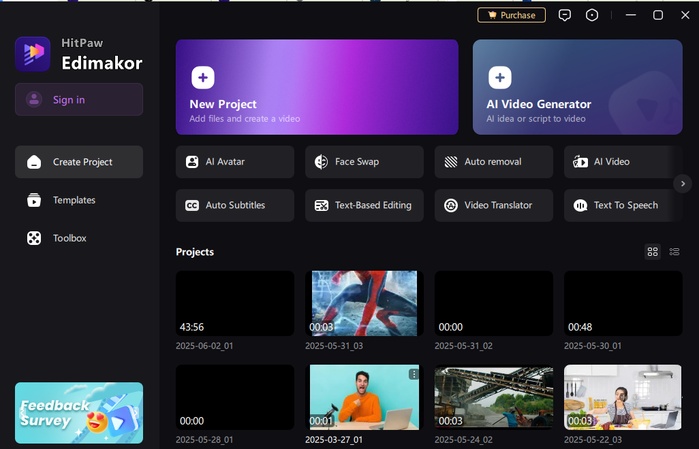Image resolution: width=699 pixels, height=449 pixels.
Task: Click the Create Project home icon
Action: tap(34, 162)
